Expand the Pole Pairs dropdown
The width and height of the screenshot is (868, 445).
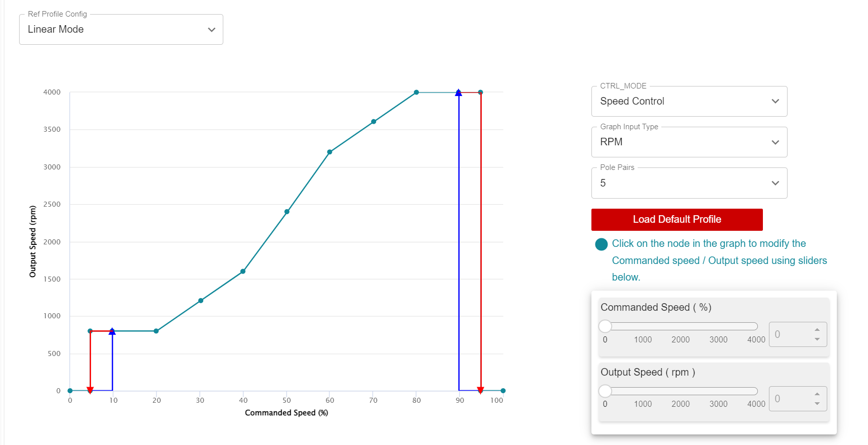point(689,183)
